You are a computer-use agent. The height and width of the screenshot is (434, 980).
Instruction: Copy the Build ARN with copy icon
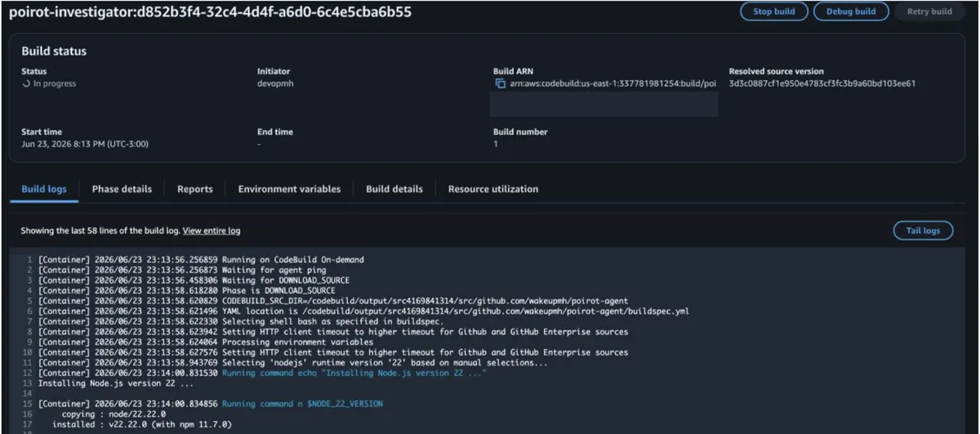tap(500, 83)
